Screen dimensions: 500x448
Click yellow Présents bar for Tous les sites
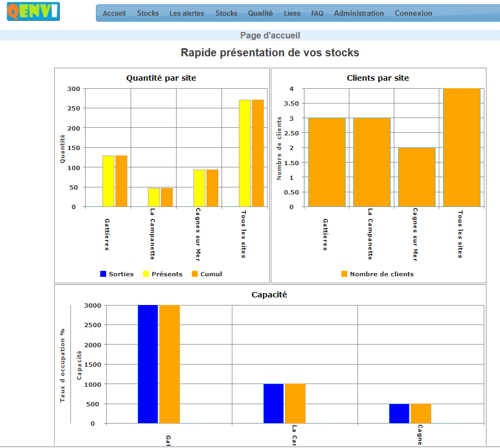point(245,153)
